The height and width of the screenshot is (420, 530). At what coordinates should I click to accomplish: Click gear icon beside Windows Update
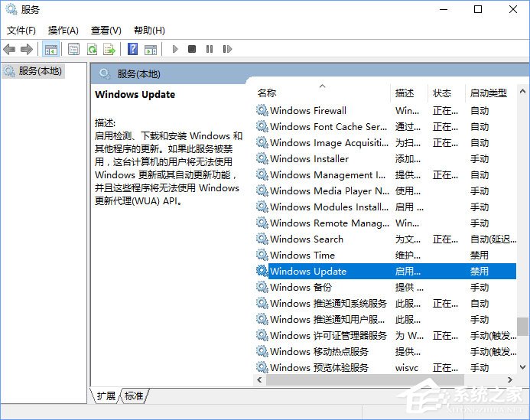tap(262, 271)
